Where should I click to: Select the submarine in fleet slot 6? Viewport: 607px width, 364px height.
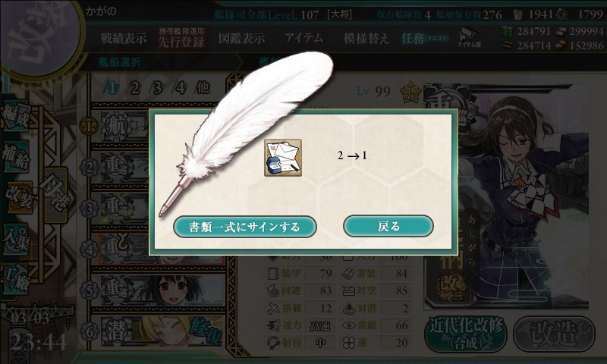coord(162,331)
